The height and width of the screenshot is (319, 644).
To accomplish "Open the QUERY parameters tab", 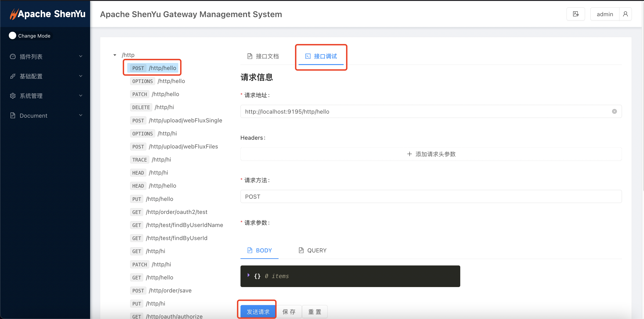I will click(313, 250).
